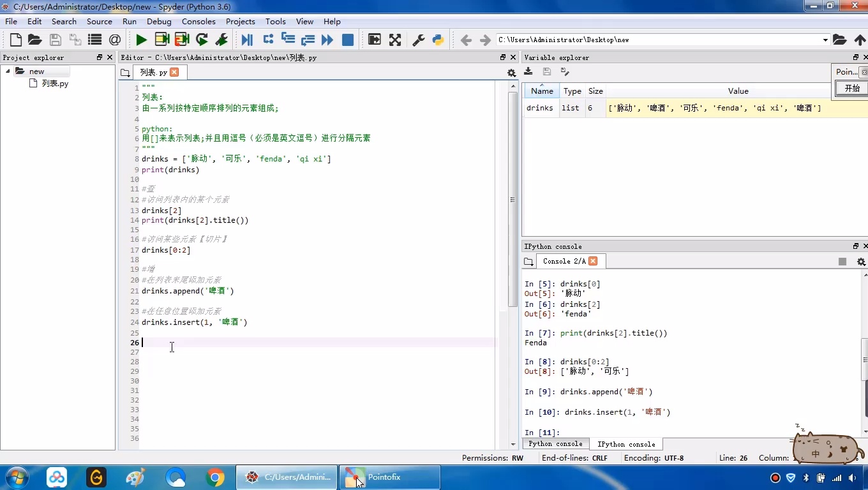Screen dimensions: 868x490
Task: Open Pointofix from the taskbar
Action: [x=389, y=477]
